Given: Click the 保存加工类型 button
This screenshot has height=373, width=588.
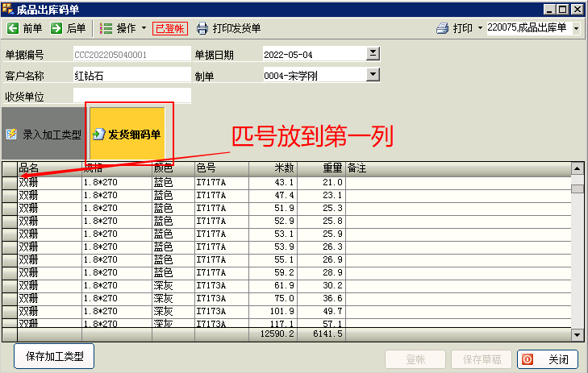Looking at the screenshot, I should (54, 356).
